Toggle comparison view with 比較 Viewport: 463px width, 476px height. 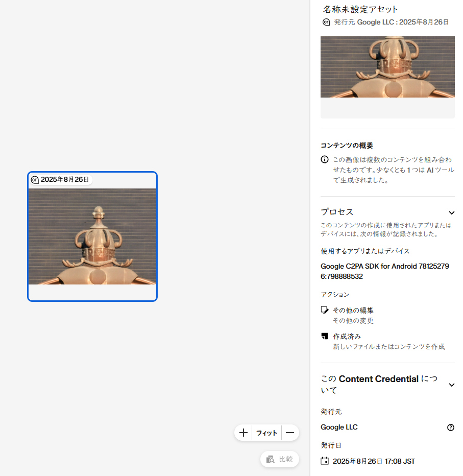tap(280, 459)
